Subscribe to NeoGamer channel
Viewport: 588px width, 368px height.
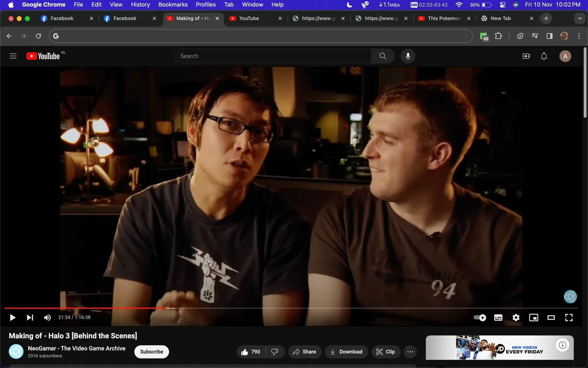151,352
